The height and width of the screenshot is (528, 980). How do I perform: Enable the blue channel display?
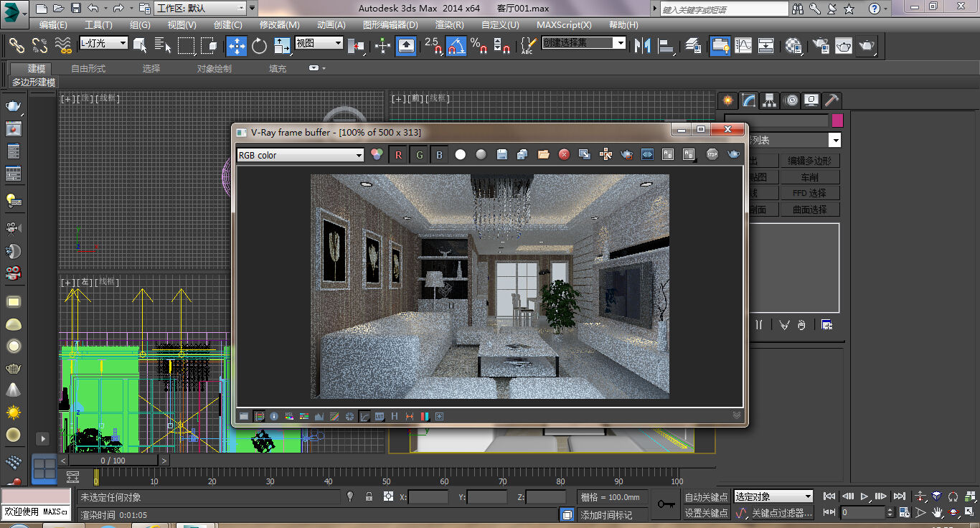point(438,154)
